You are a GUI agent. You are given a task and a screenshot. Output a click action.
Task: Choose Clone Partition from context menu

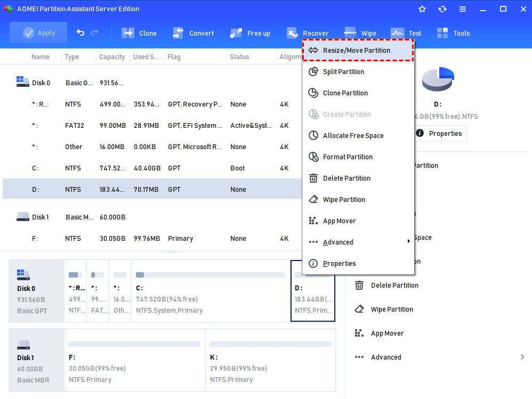click(358, 93)
